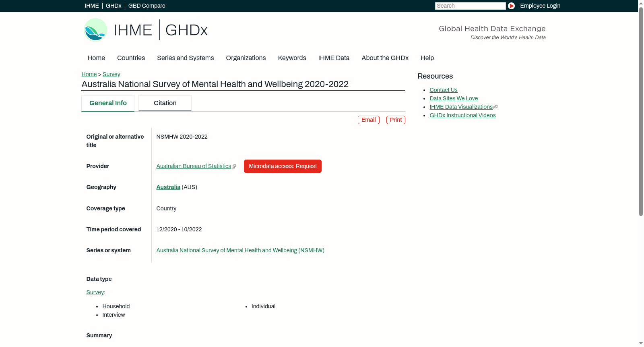Screen dimensions: 644x347
Task: Open the GBD Compare link in the top bar
Action: coord(147,6)
